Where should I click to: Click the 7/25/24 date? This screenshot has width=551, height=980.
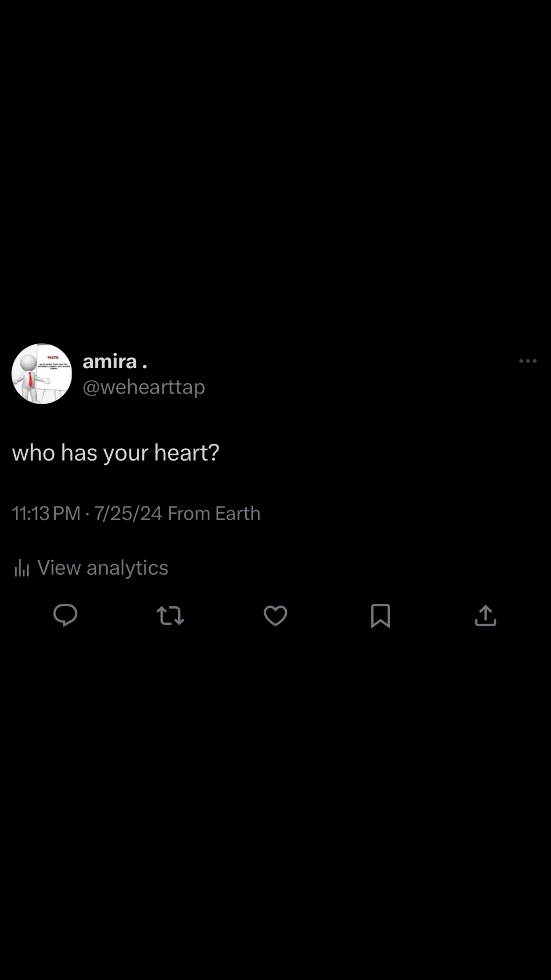tap(128, 513)
